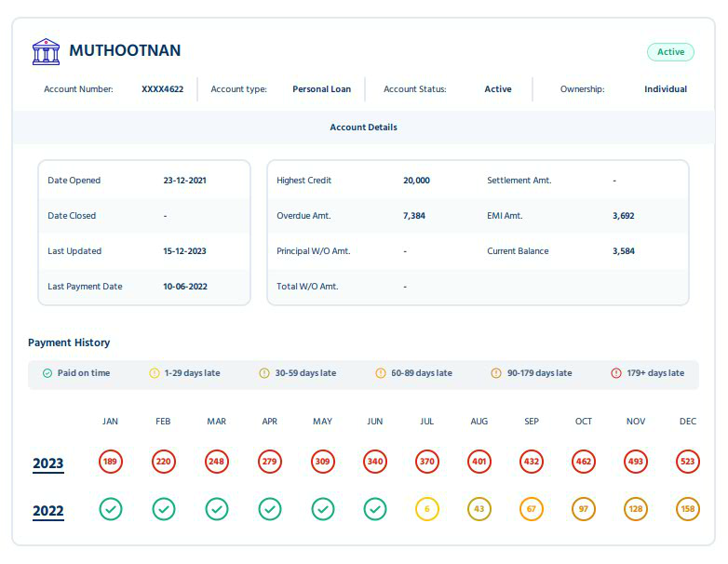Click January 2022 paid checkmark
This screenshot has width=728, height=564.
(x=111, y=509)
